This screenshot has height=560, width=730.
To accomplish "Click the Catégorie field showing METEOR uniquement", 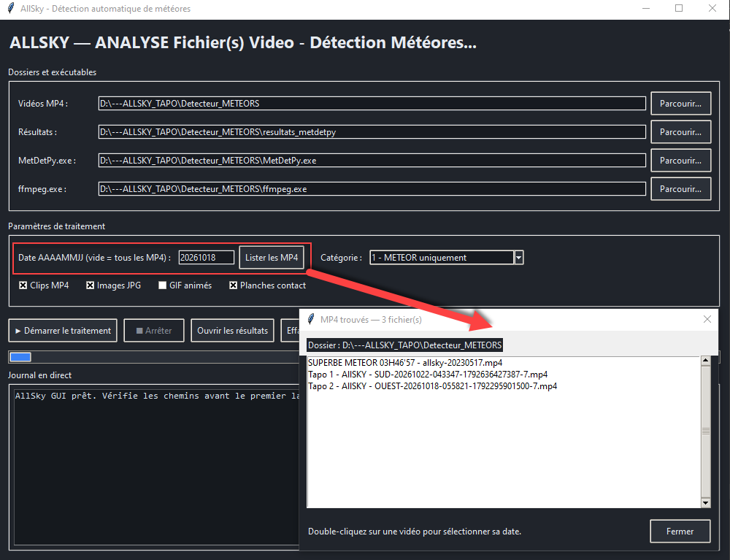I will [442, 258].
